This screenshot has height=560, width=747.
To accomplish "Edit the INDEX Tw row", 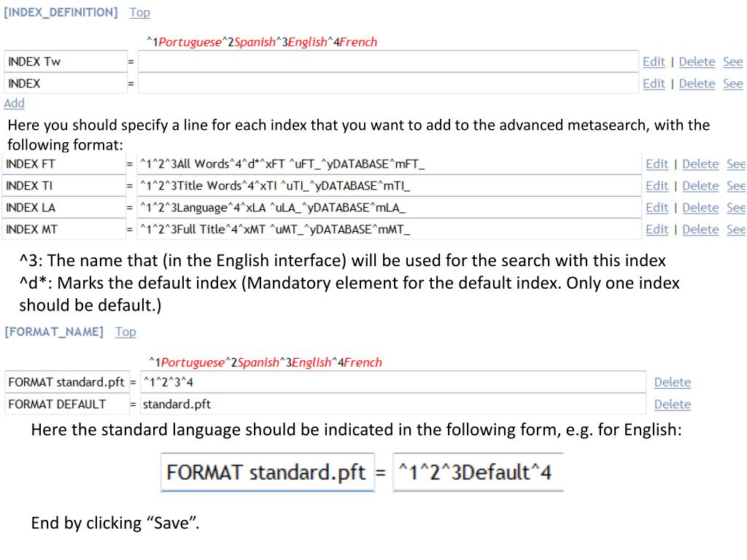I will 654,62.
